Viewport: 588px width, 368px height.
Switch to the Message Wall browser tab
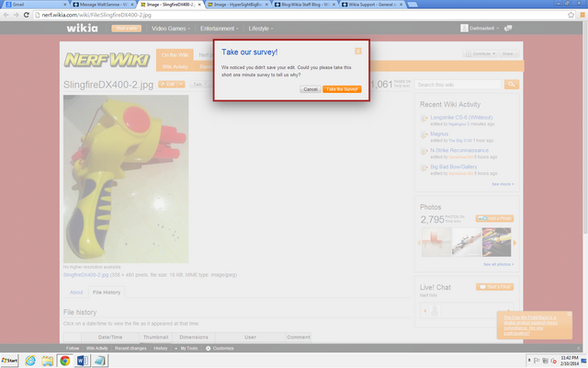[x=103, y=5]
